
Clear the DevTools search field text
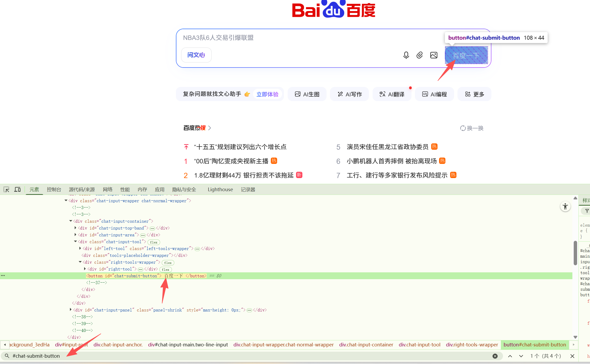coord(495,356)
